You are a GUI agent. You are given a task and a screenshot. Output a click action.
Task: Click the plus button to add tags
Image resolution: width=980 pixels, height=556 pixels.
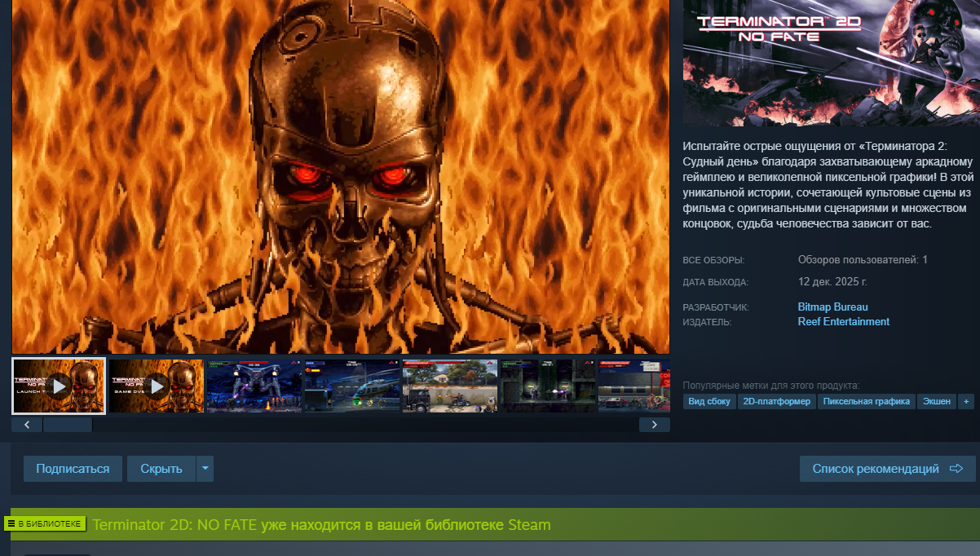pos(966,402)
